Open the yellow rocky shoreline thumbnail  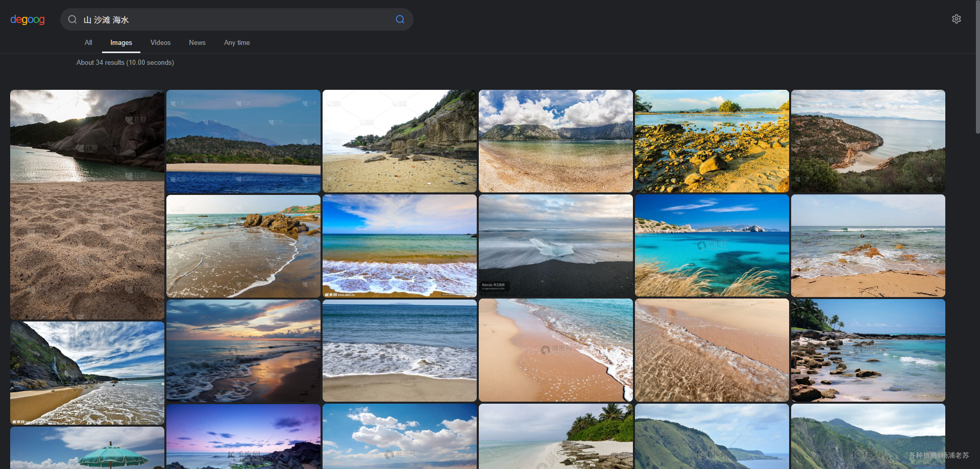point(712,141)
